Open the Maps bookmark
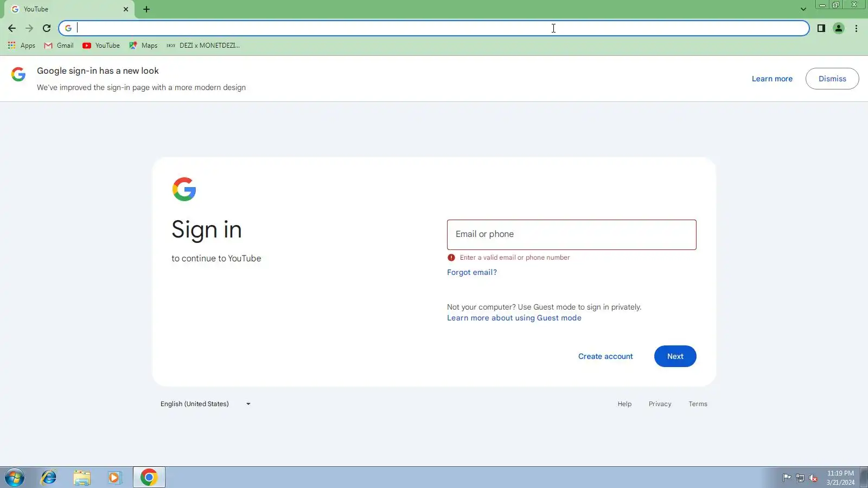The height and width of the screenshot is (488, 868). pos(143,46)
